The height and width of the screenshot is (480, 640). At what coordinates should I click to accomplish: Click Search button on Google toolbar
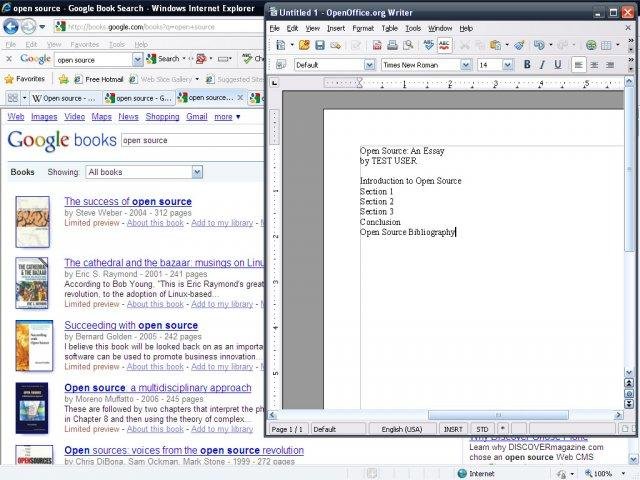164,59
